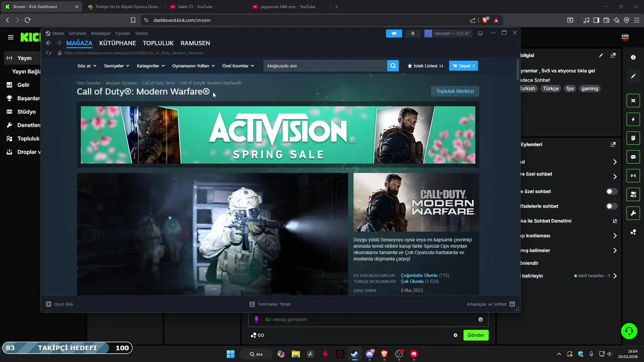
Task: Open emoji picker in Kick chat box
Action: 480,319
